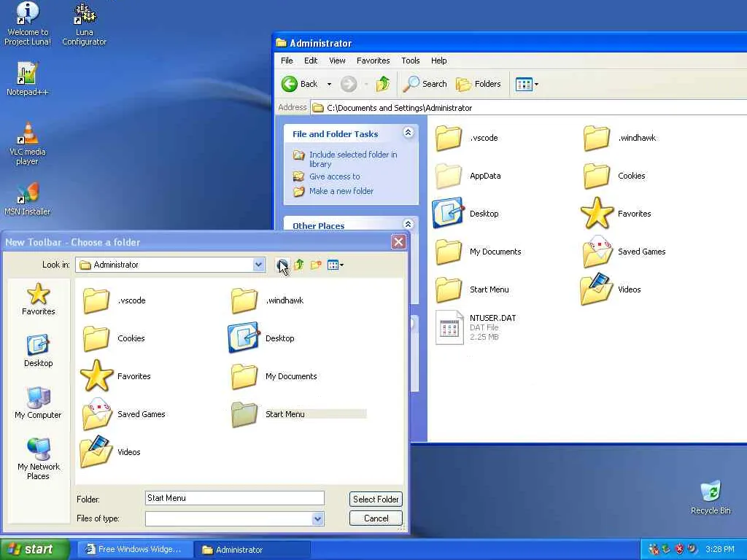Open the Views dropdown in Explorer toolbar
Screen dimensions: 747x560
click(x=527, y=85)
